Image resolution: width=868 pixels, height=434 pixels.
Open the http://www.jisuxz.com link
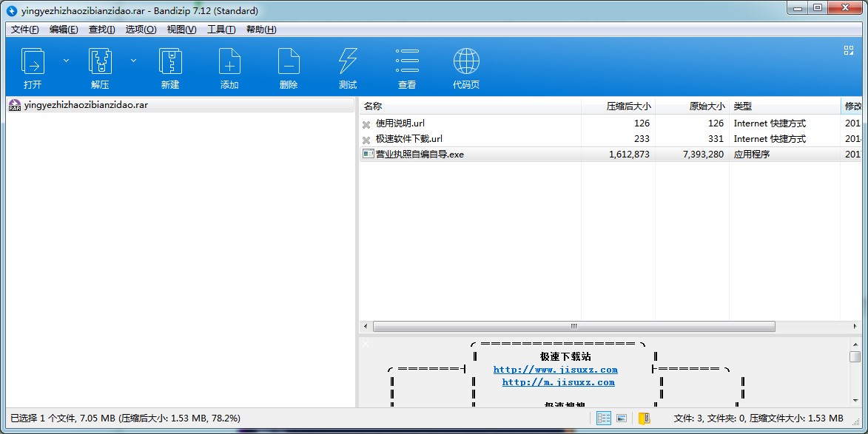click(x=555, y=370)
